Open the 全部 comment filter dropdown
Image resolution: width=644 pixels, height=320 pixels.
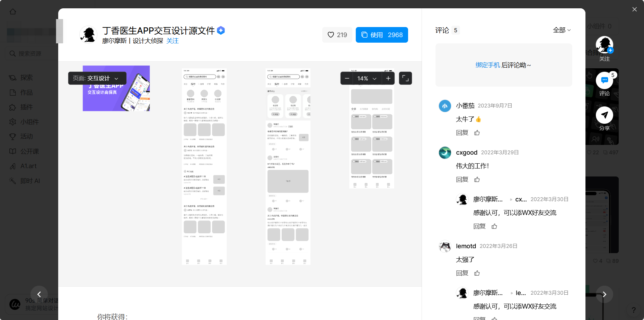tap(562, 30)
